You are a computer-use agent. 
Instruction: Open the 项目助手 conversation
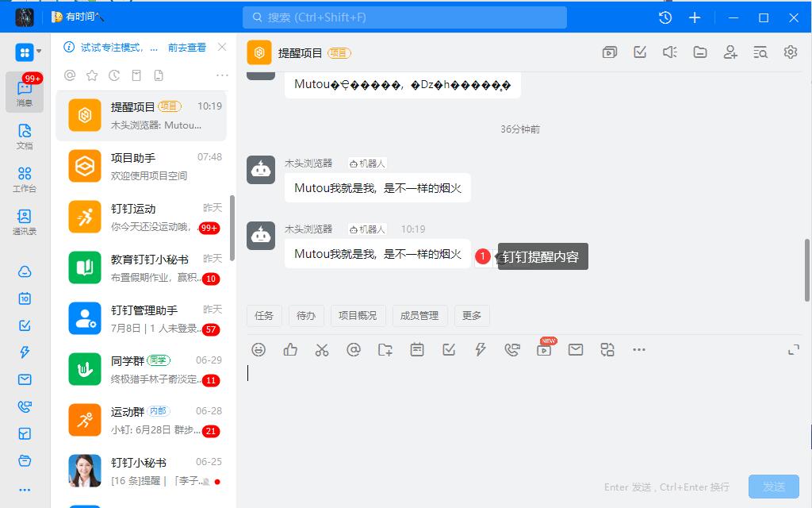141,166
